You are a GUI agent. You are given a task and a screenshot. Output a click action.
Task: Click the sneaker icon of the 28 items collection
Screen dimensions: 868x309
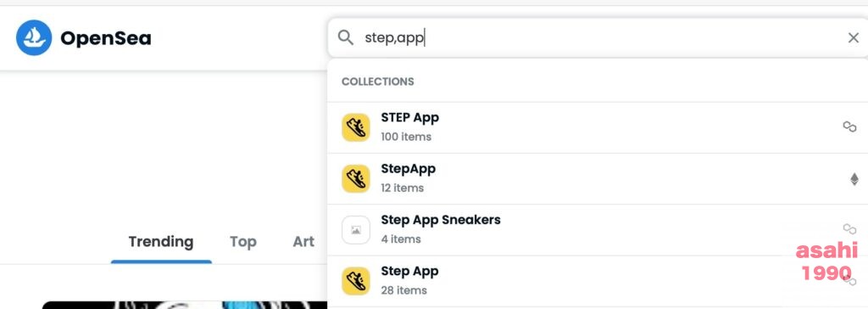(355, 281)
